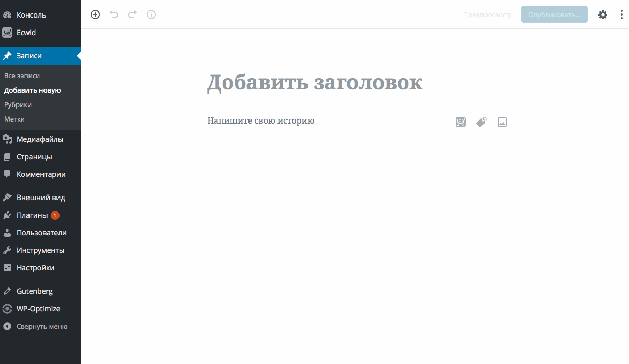Open Метки submenu link
This screenshot has height=364, width=629.
click(x=14, y=119)
